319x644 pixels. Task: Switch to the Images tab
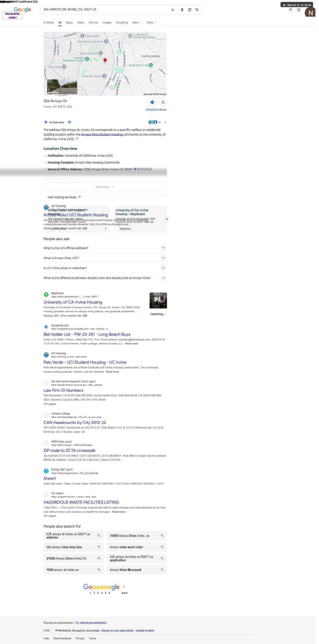(107, 22)
